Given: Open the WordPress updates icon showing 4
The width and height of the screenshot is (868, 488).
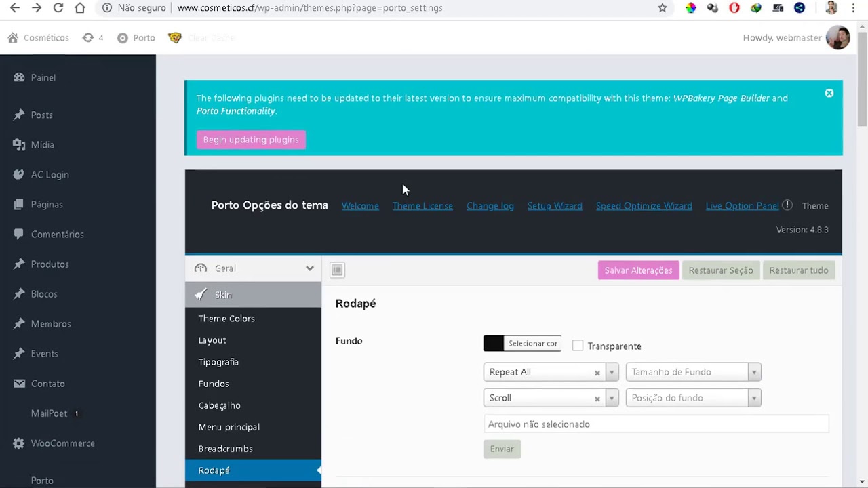Looking at the screenshot, I should pyautogui.click(x=93, y=38).
